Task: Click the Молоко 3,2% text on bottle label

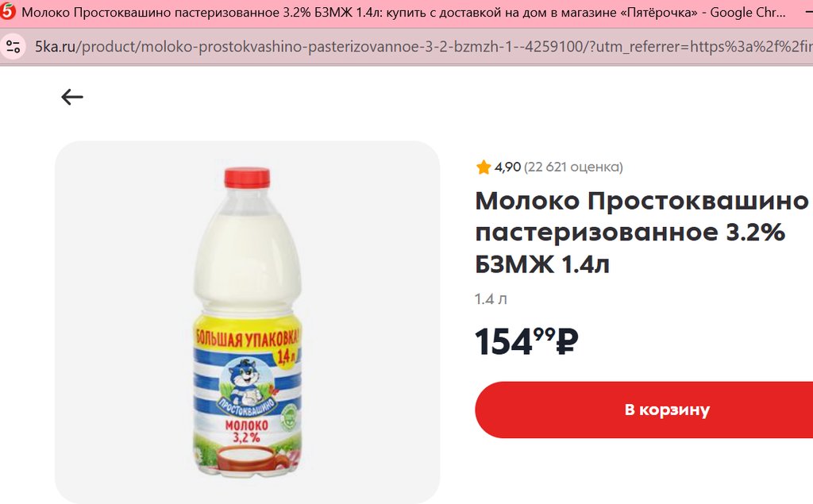Action: point(246,431)
